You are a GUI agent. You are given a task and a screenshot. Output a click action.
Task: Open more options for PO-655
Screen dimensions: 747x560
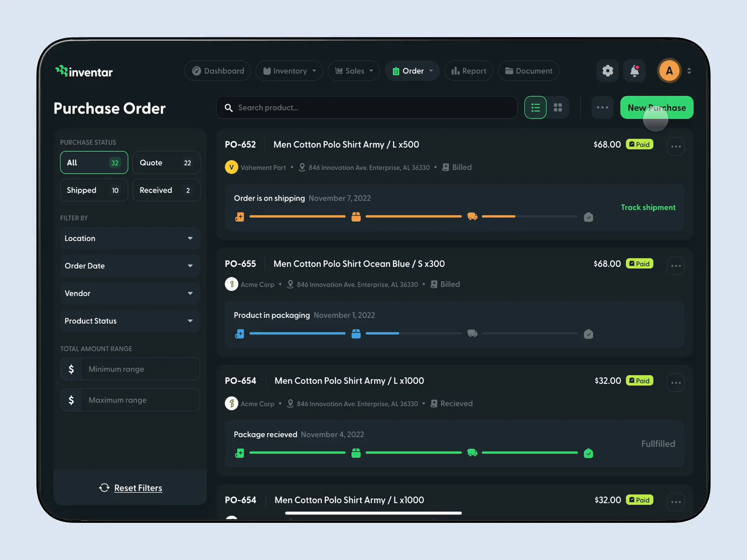(x=676, y=266)
